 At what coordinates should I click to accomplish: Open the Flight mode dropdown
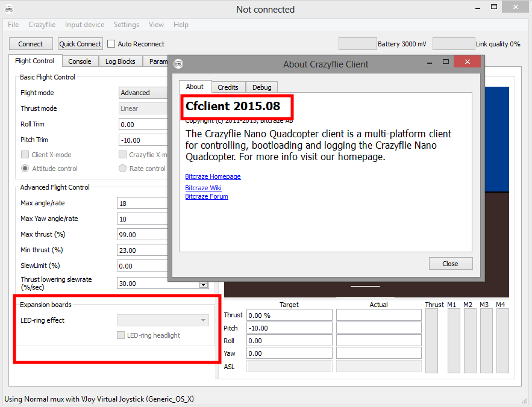click(x=143, y=93)
